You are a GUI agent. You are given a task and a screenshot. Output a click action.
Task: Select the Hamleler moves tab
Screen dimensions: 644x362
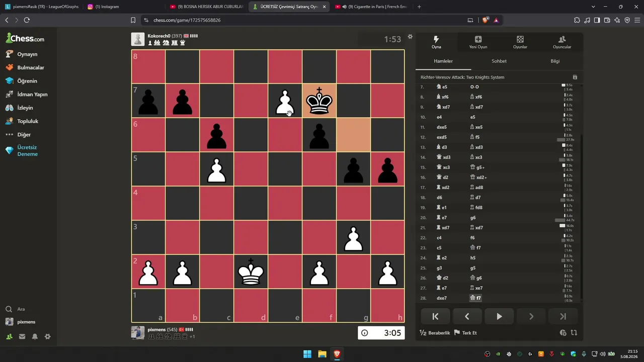pos(443,61)
